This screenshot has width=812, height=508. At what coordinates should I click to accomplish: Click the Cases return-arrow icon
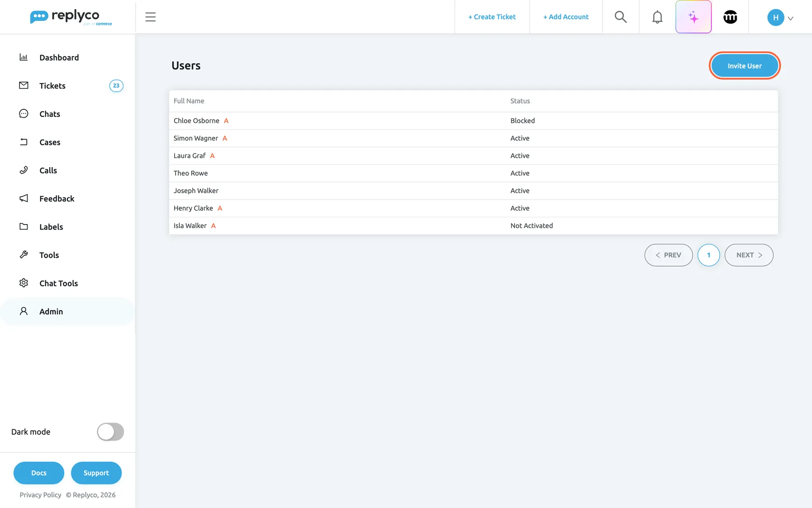pyautogui.click(x=23, y=142)
